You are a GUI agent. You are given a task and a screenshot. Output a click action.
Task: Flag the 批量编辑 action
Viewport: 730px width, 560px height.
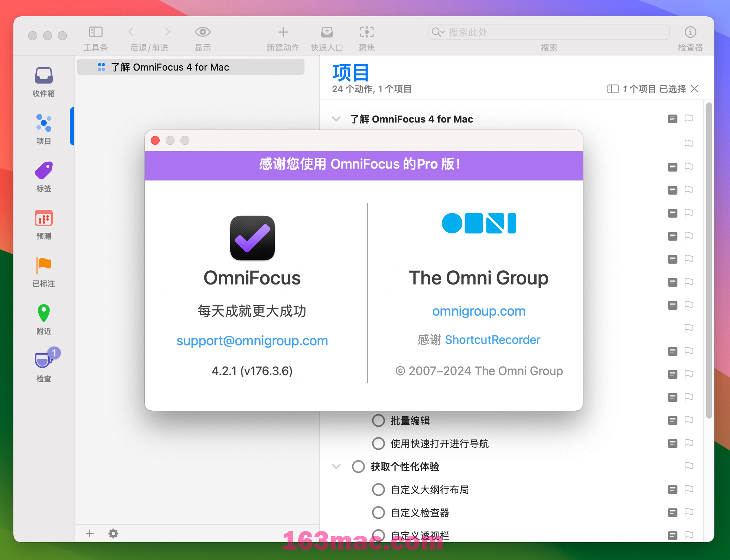(x=689, y=420)
